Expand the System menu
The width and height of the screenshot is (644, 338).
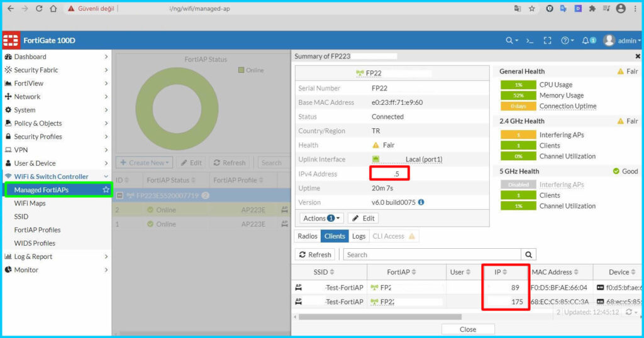tap(56, 110)
